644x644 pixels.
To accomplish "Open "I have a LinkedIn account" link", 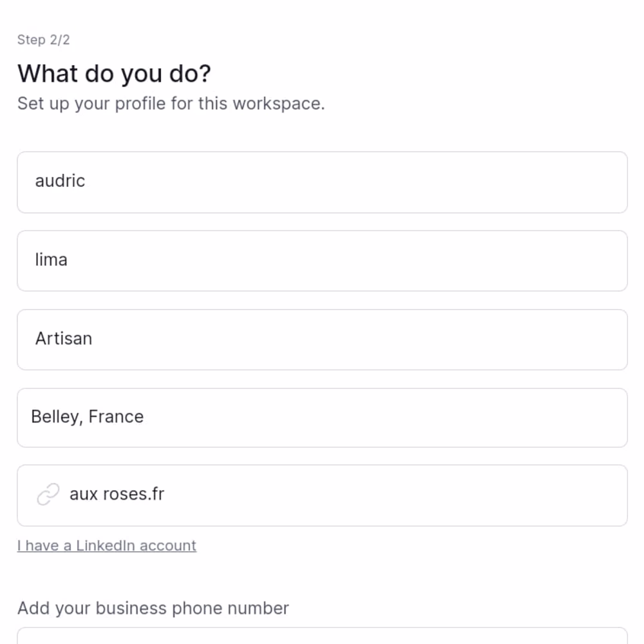I will tap(107, 545).
